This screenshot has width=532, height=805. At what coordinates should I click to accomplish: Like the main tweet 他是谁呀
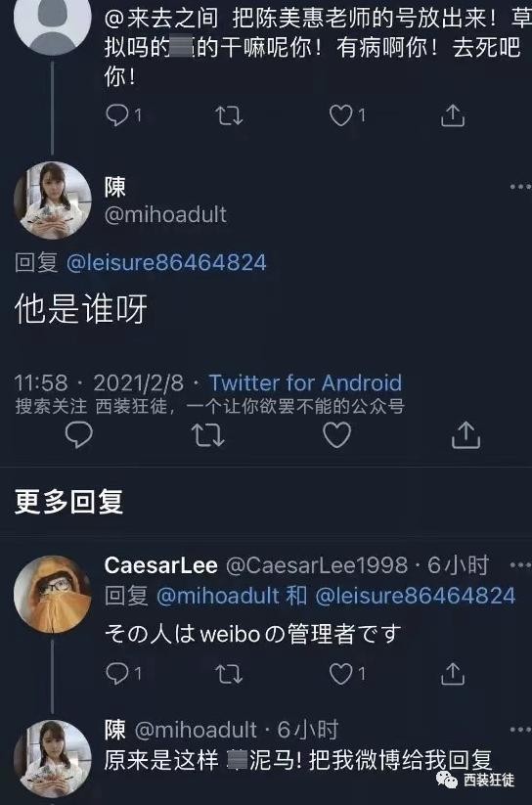[x=336, y=435]
